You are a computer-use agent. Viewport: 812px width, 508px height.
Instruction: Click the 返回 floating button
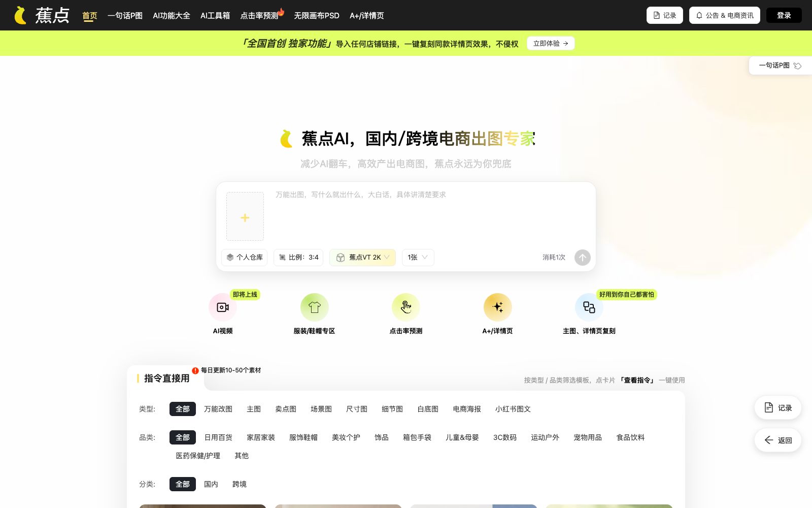[x=778, y=440]
